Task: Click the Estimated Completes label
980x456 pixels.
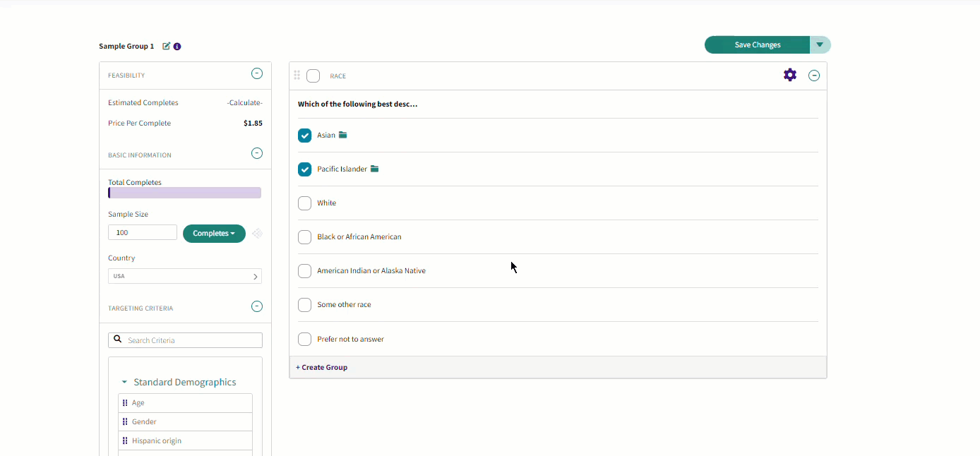Action: (143, 102)
